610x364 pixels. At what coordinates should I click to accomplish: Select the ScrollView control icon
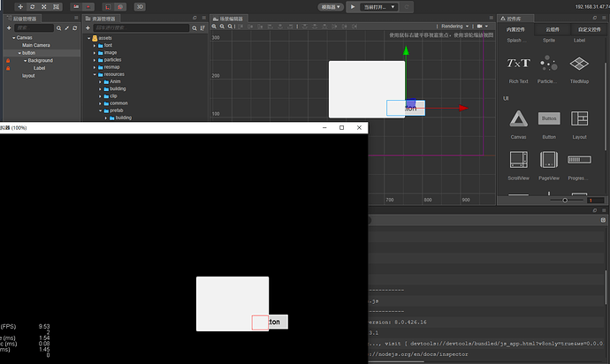pos(519,160)
